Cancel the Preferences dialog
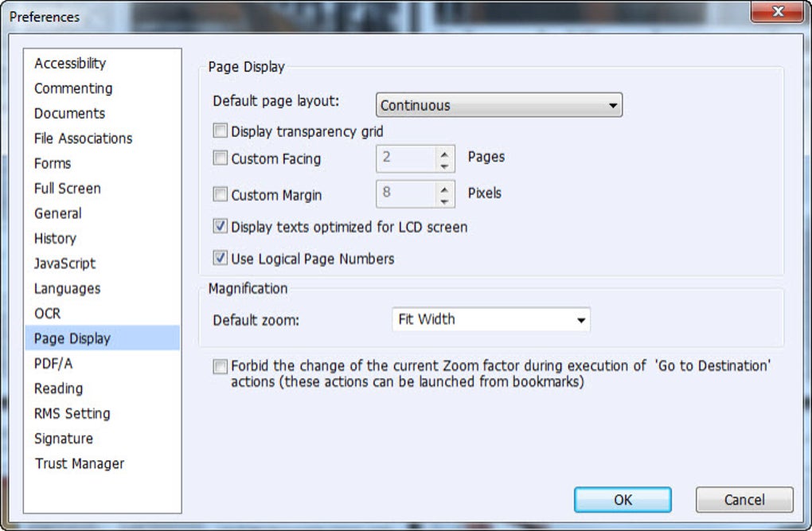The image size is (812, 531). pos(744,499)
